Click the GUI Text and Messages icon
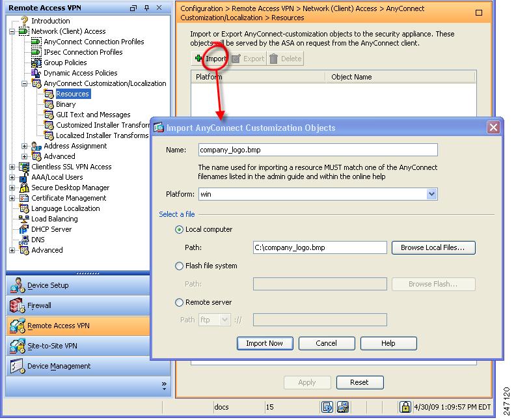This screenshot has height=420, width=516. [49, 115]
